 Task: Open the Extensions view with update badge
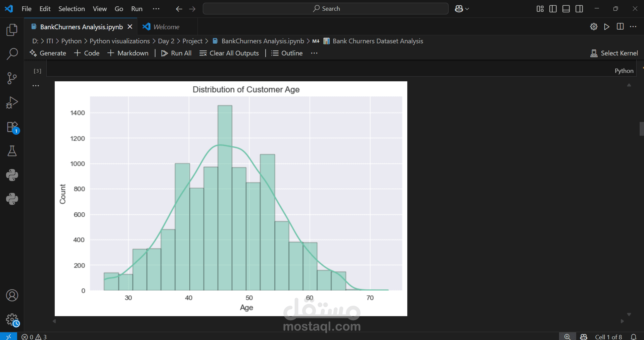pos(12,127)
